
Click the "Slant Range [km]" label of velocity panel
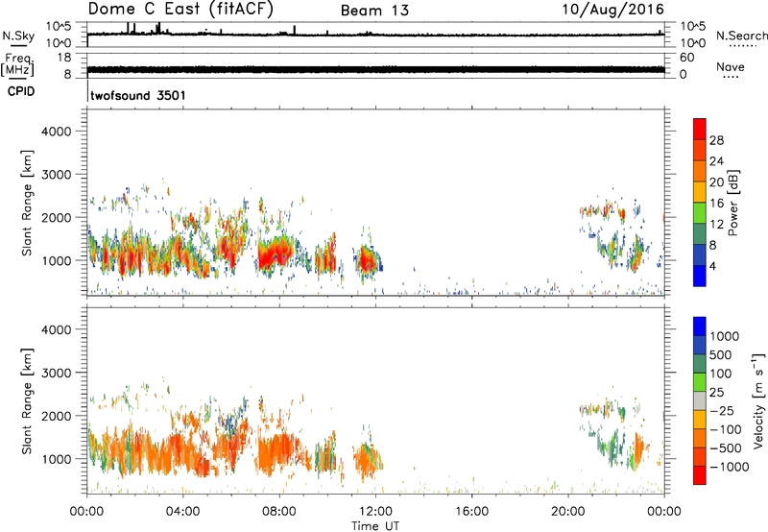28,400
